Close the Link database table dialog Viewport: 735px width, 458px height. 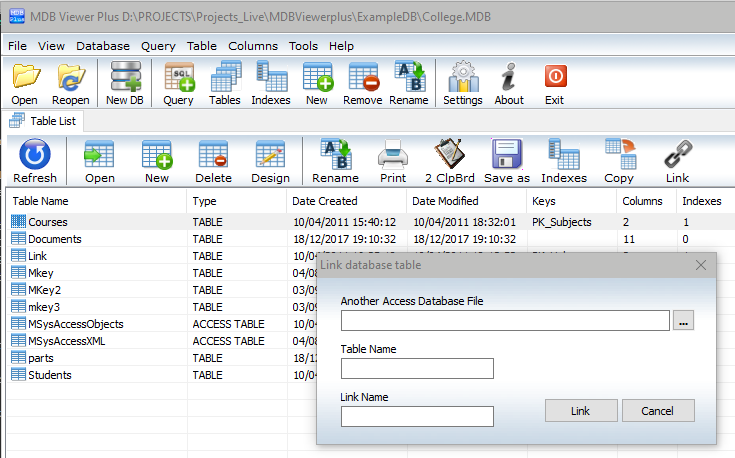click(x=701, y=265)
